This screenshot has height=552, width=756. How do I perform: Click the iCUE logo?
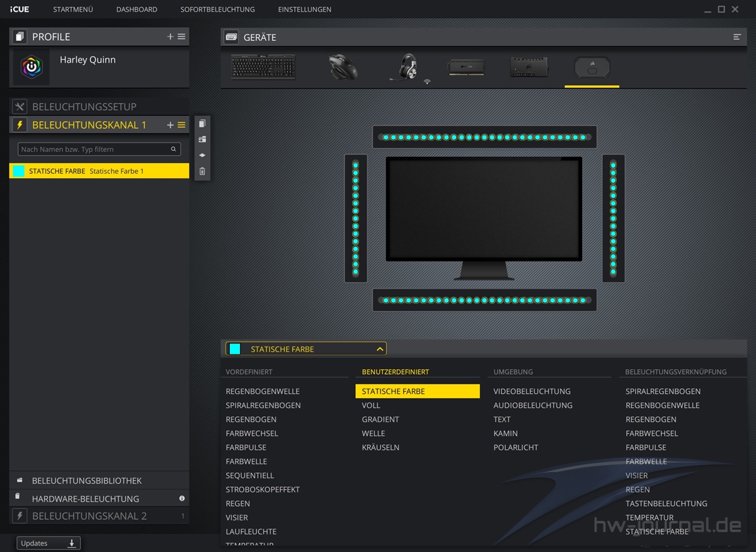pyautogui.click(x=20, y=9)
